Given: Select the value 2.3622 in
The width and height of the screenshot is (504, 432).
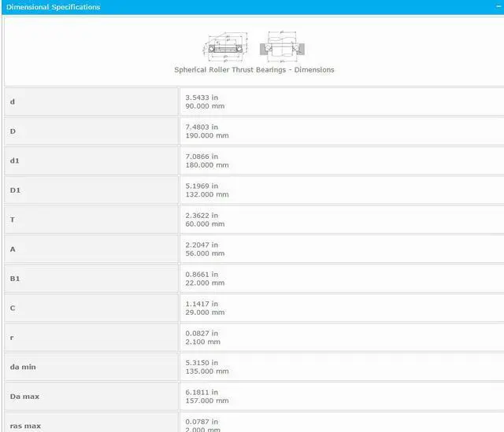Looking at the screenshot, I should point(202,216).
